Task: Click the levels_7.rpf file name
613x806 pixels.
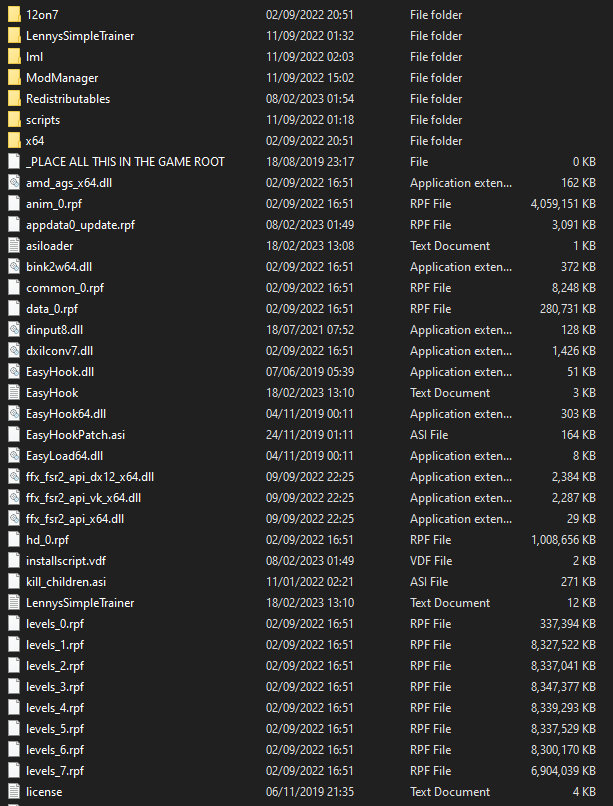Action: [55, 771]
